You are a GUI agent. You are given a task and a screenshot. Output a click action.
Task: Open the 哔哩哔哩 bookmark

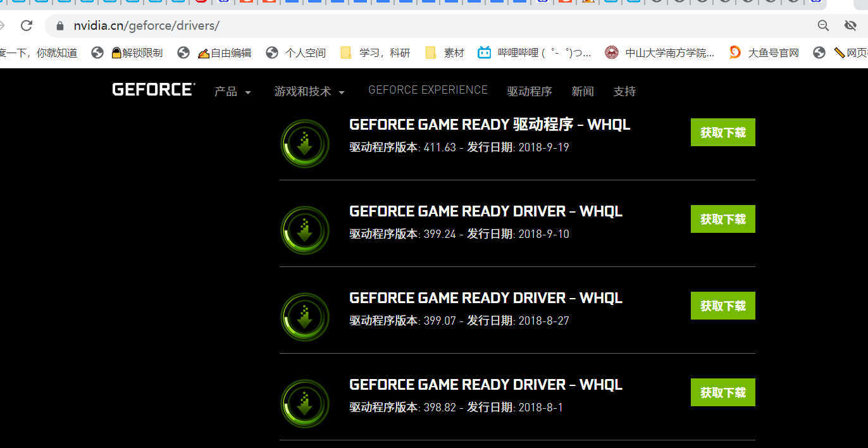pyautogui.click(x=535, y=53)
